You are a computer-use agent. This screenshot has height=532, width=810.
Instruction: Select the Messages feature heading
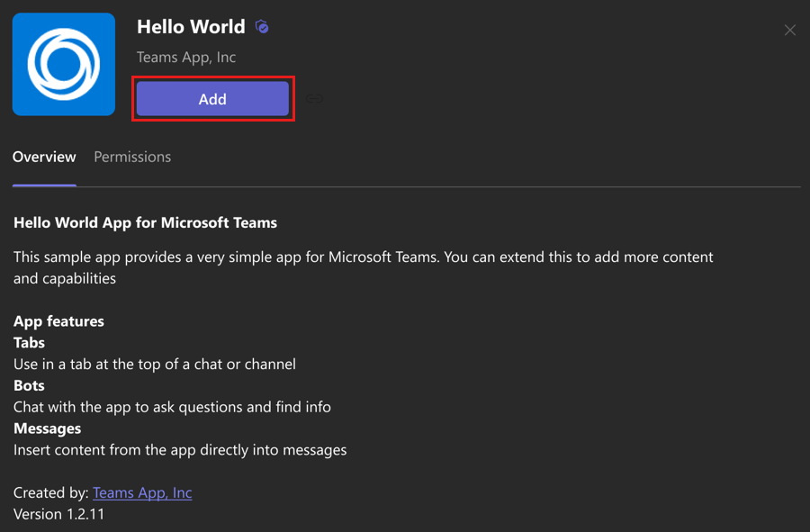[47, 428]
